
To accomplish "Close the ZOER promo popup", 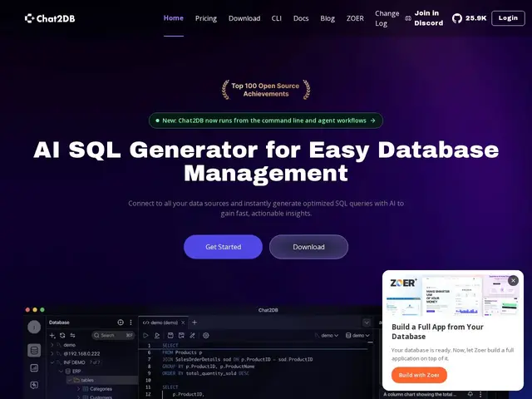I will point(513,281).
